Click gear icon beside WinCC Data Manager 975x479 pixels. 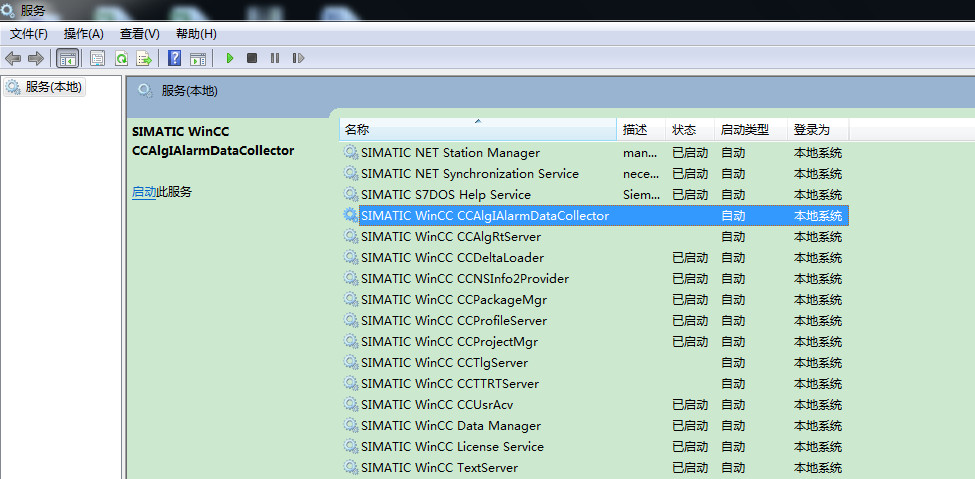[x=351, y=426]
